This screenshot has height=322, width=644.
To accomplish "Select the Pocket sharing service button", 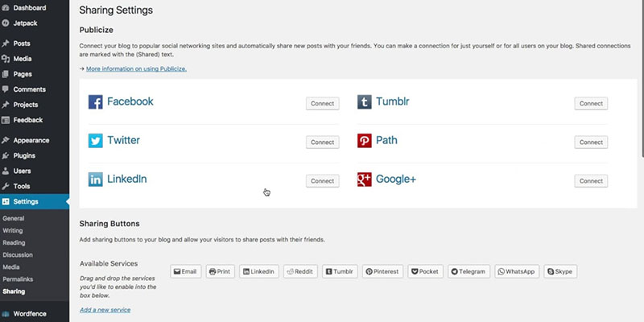I will click(426, 271).
